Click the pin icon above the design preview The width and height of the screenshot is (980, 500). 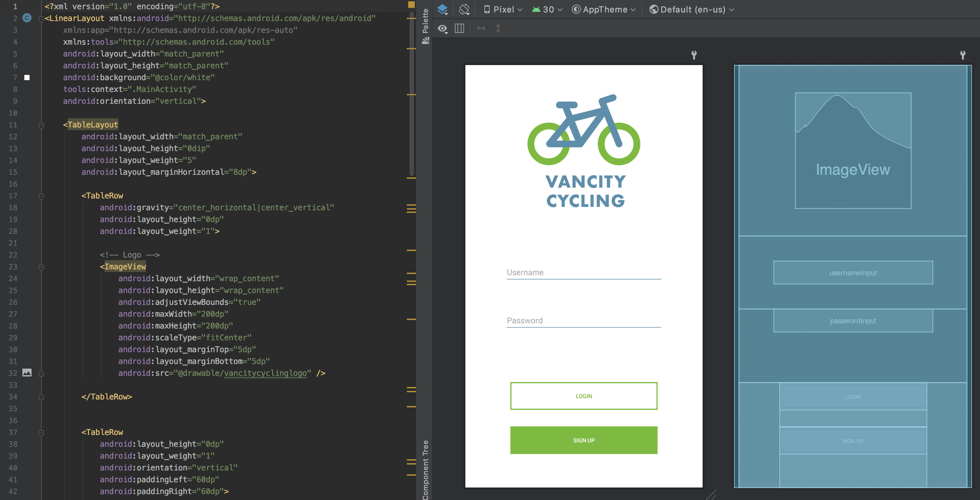click(694, 55)
